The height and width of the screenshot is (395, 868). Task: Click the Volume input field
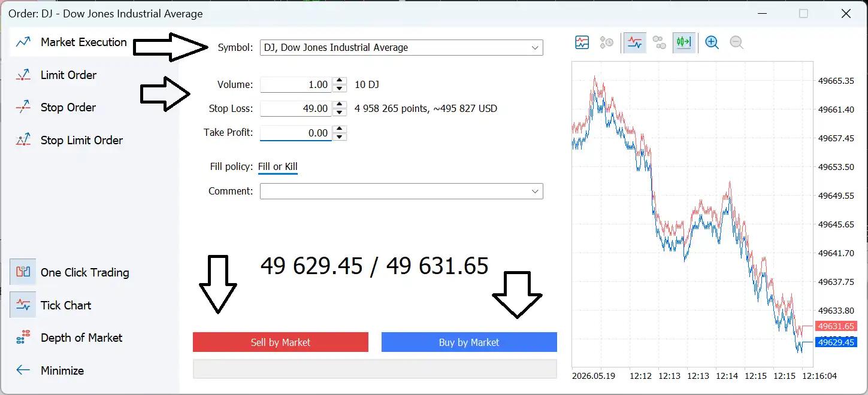pos(295,84)
